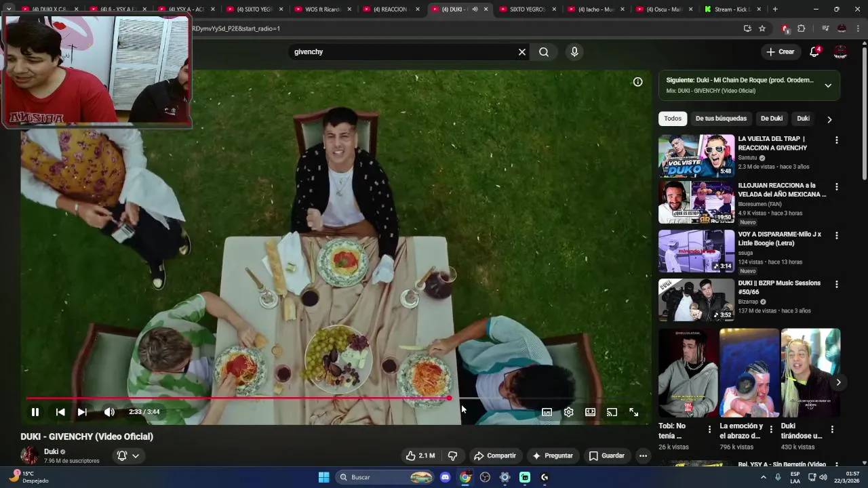Toggle subtitles on the player
Screen dimensions: 868x488
[x=547, y=412]
